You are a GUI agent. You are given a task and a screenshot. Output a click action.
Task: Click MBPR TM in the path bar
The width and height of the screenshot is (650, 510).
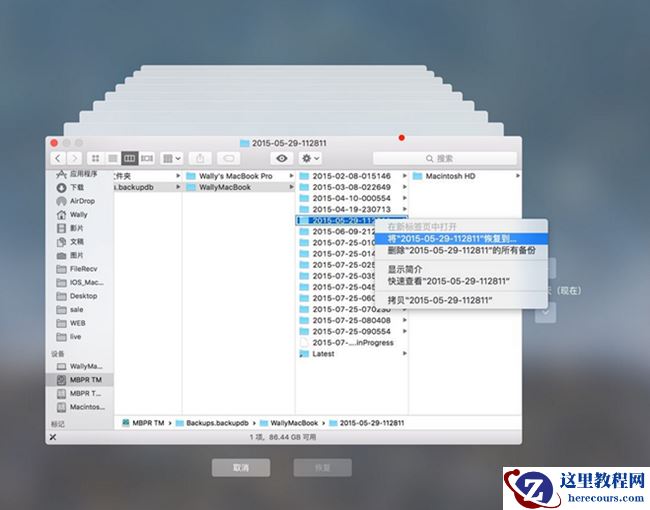[x=143, y=423]
